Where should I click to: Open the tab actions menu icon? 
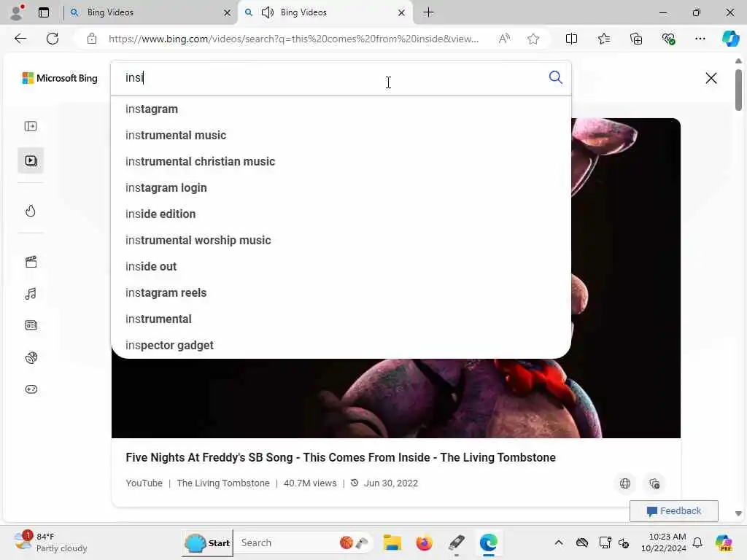click(44, 12)
